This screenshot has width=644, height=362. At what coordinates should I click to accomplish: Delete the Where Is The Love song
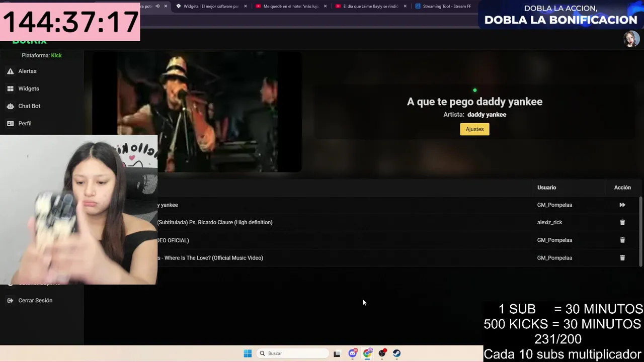click(622, 258)
